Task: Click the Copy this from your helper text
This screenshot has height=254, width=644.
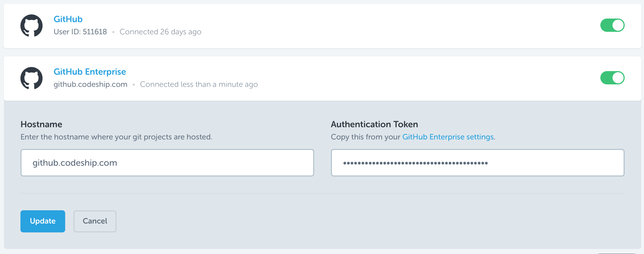Action: 365,137
